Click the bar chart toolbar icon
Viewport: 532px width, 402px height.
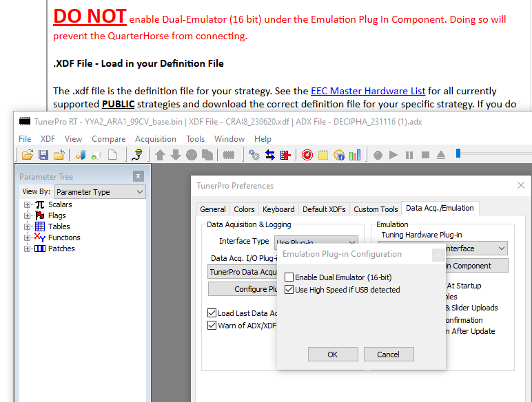tap(355, 155)
